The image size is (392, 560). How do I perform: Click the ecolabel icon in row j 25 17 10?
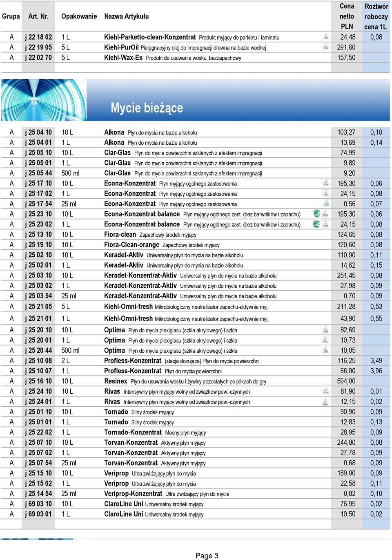[x=325, y=183]
